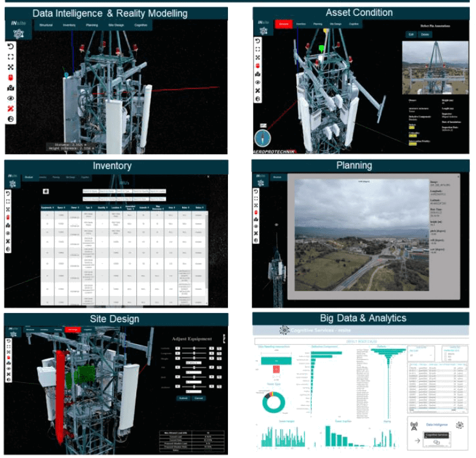Image resolution: width=476 pixels, height=458 pixels.
Task: Click the undo arrow icon in Data Intelligence toolbar
Action: click(11, 46)
